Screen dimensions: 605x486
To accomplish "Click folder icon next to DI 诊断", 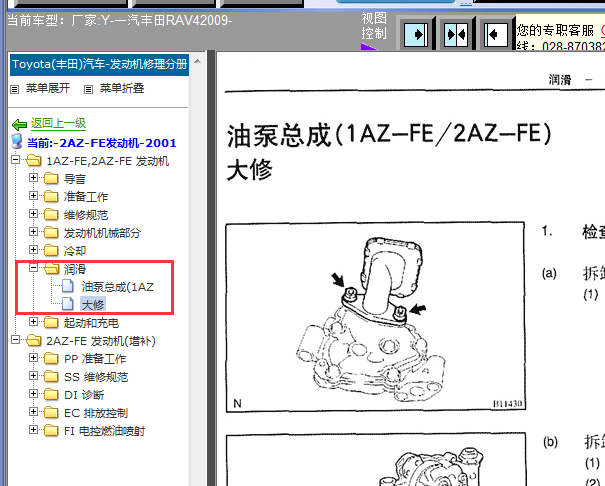I will (51, 394).
